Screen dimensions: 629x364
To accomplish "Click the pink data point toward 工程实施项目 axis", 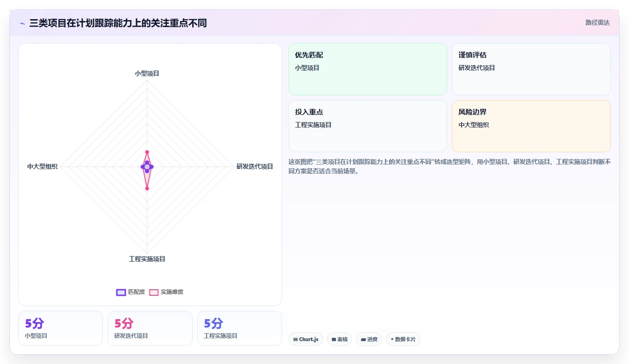I will (147, 188).
